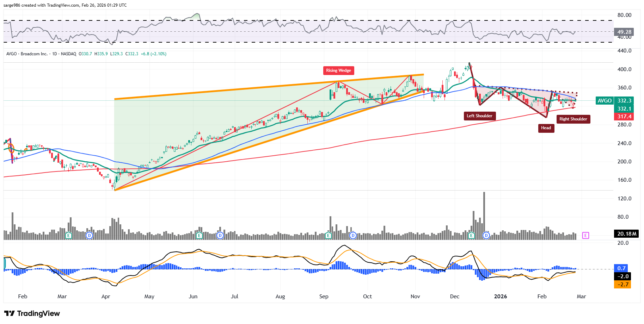Select the H335.9 high price value
Image resolution: width=644 pixels, height=324 pixels.
click(101, 54)
